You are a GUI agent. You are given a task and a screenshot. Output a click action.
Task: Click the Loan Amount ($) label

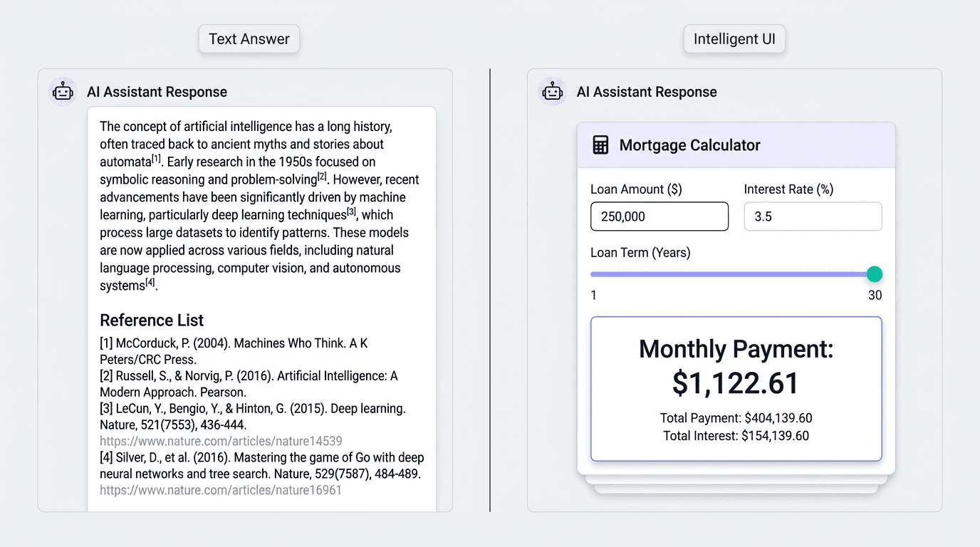click(636, 189)
